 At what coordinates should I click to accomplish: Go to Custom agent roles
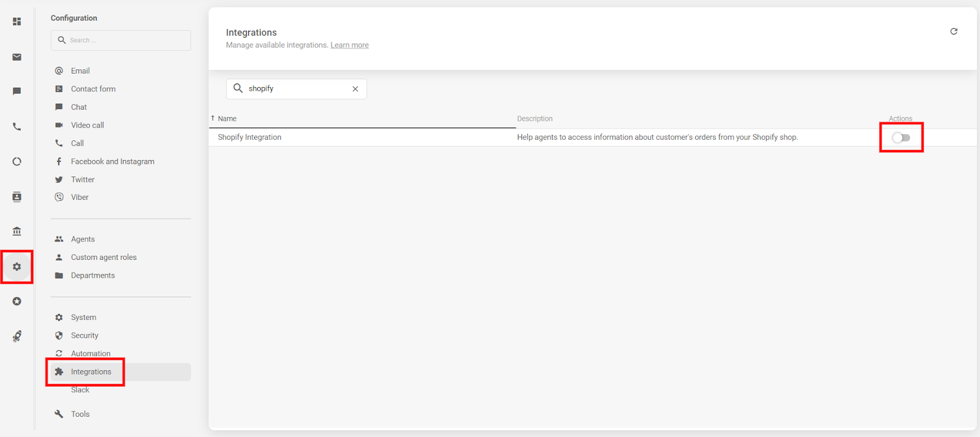pyautogui.click(x=104, y=257)
